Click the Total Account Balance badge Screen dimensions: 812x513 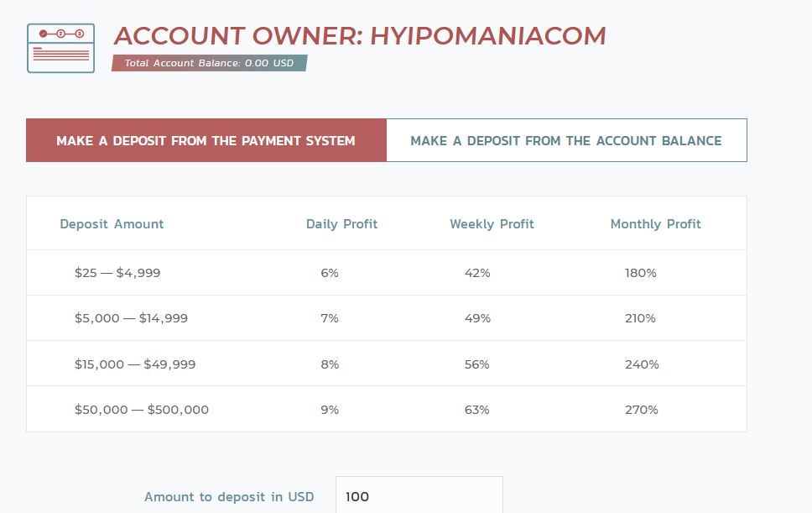pyautogui.click(x=209, y=63)
